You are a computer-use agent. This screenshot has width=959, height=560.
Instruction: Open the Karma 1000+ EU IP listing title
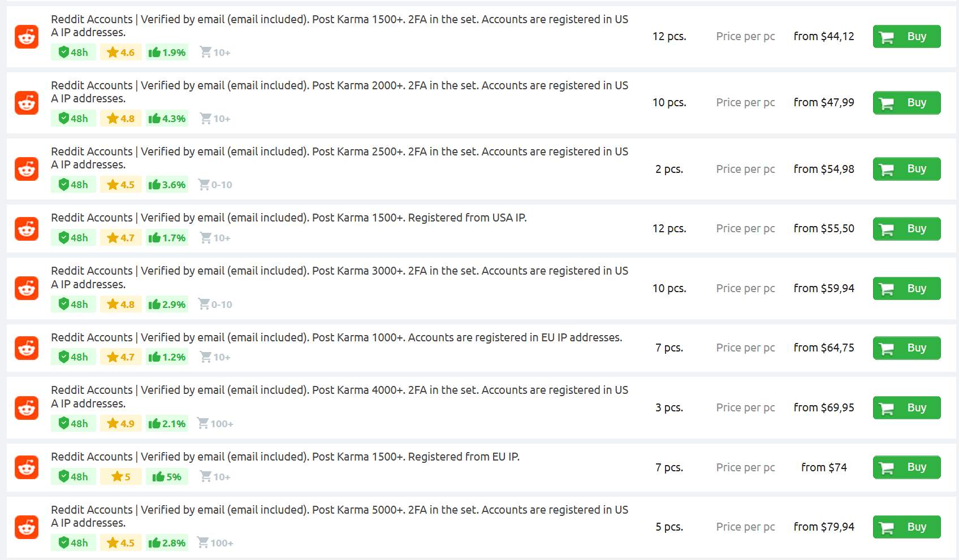tap(336, 337)
